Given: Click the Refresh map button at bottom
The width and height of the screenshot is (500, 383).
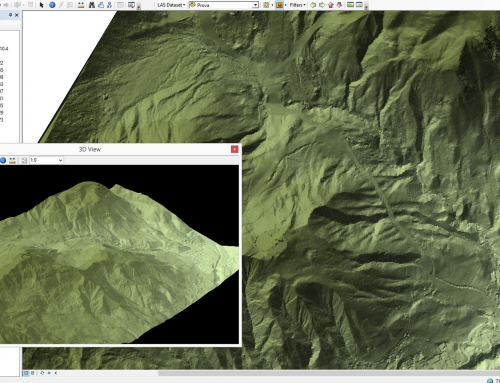Looking at the screenshot, I should 42,373.
